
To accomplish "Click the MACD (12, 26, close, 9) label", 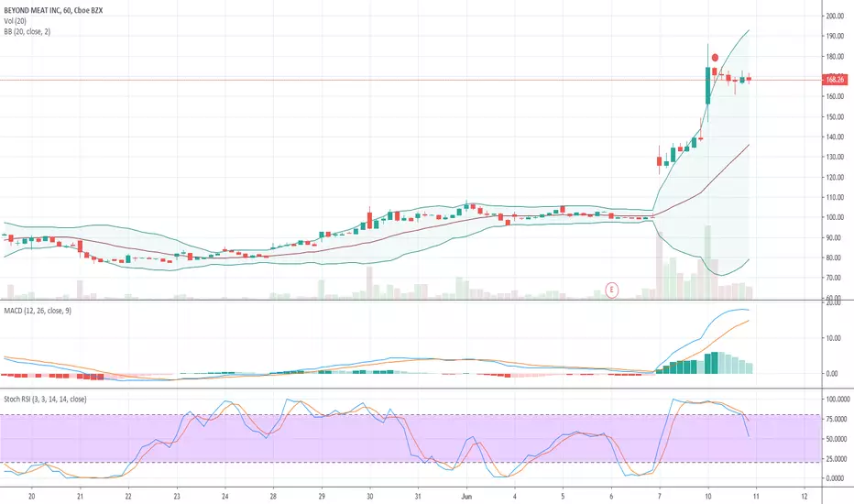I will coord(38,311).
